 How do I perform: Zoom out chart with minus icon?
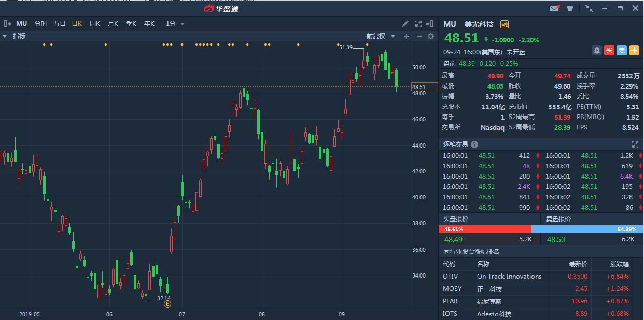pyautogui.click(x=419, y=36)
